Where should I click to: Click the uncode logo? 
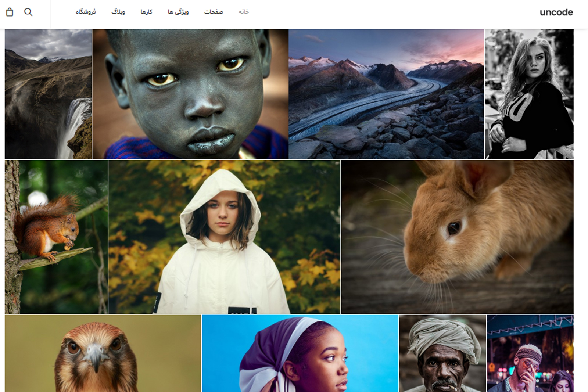point(556,12)
